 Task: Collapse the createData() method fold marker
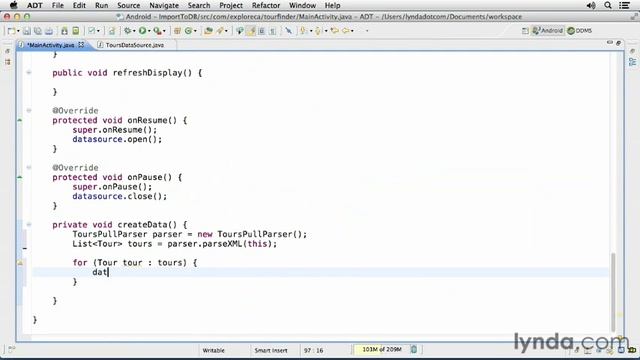tap(29, 224)
